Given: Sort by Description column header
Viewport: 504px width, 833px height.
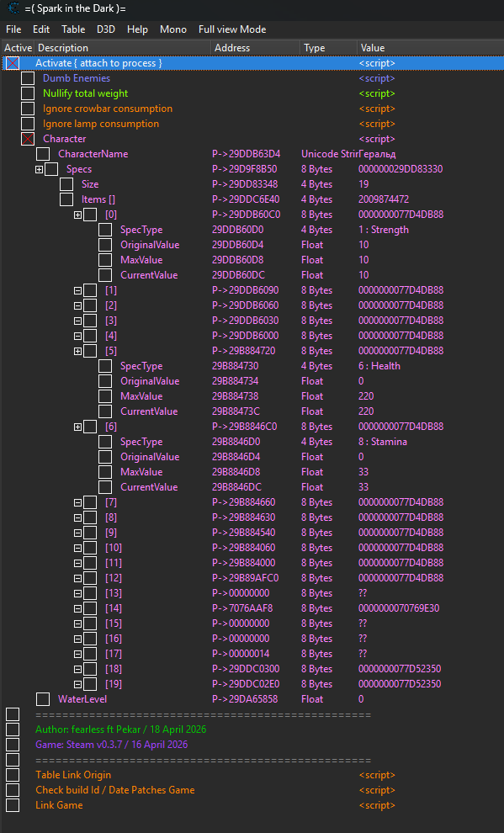Looking at the screenshot, I should (x=122, y=48).
